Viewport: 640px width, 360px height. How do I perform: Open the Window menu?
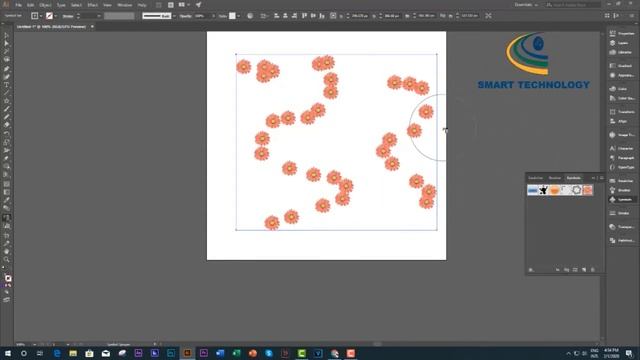124,5
